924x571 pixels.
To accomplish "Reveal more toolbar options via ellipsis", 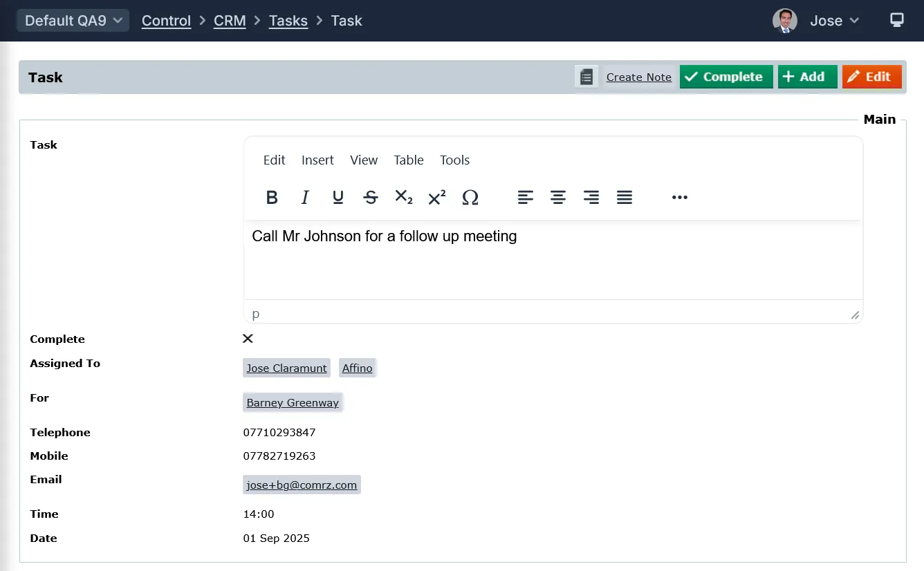I will pos(679,198).
